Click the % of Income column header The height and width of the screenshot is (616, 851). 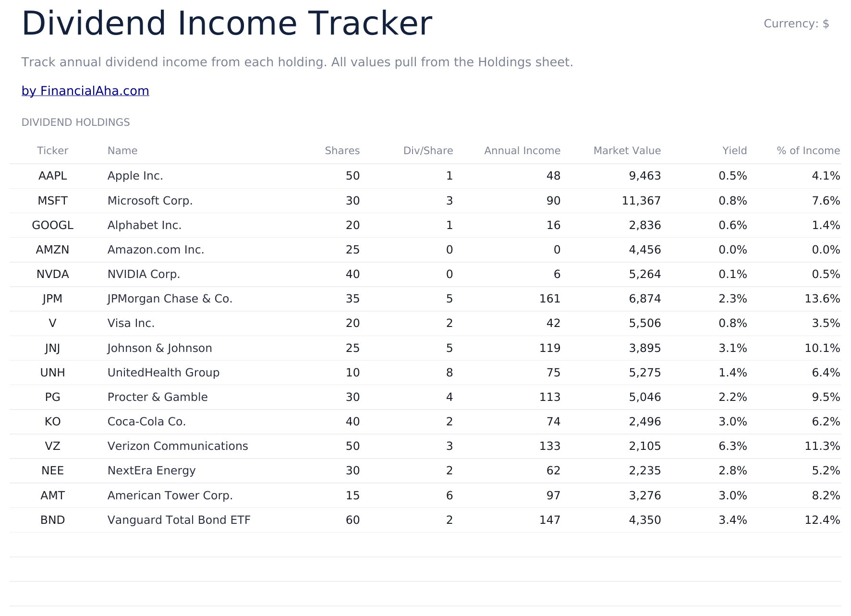point(808,151)
